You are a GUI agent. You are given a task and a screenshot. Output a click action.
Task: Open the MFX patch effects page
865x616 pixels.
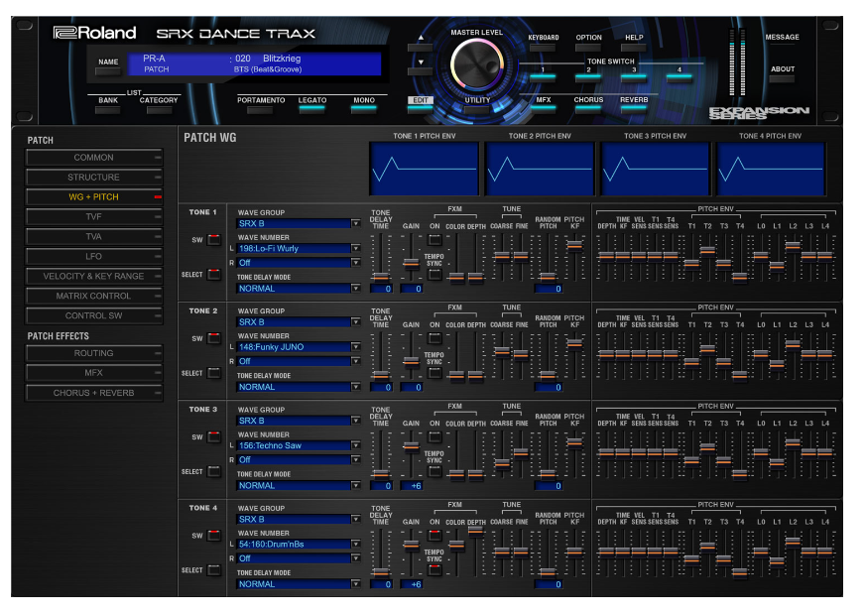[94, 373]
